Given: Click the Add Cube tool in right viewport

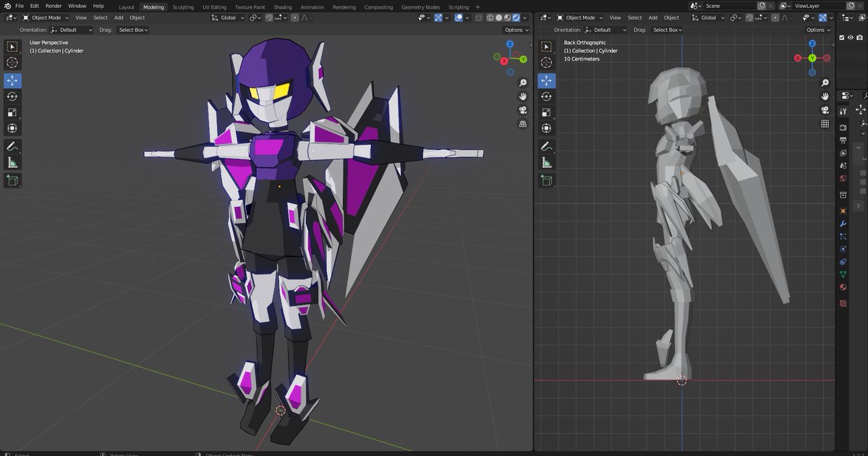Looking at the screenshot, I should click(547, 180).
